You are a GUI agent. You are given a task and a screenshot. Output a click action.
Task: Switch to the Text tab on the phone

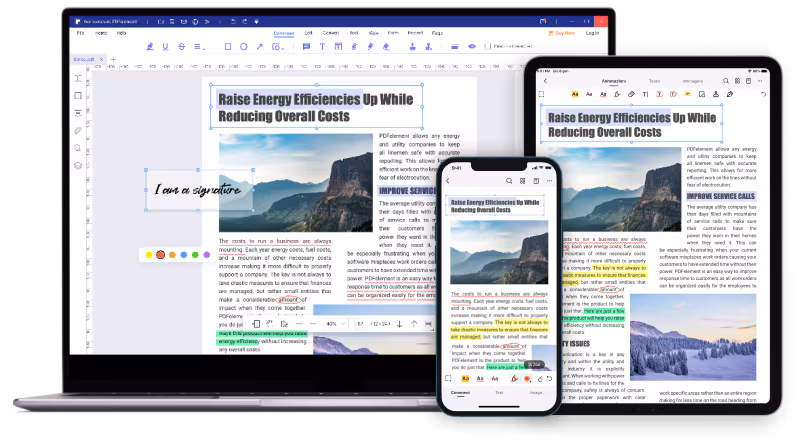[x=499, y=393]
